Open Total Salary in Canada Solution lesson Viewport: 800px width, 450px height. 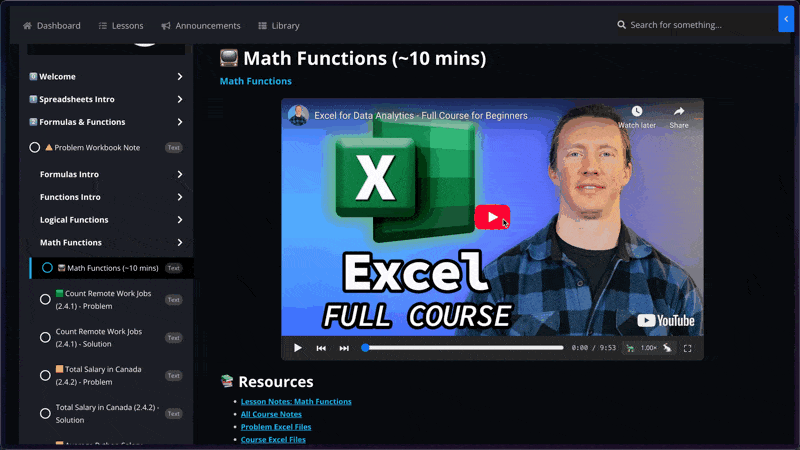point(107,413)
